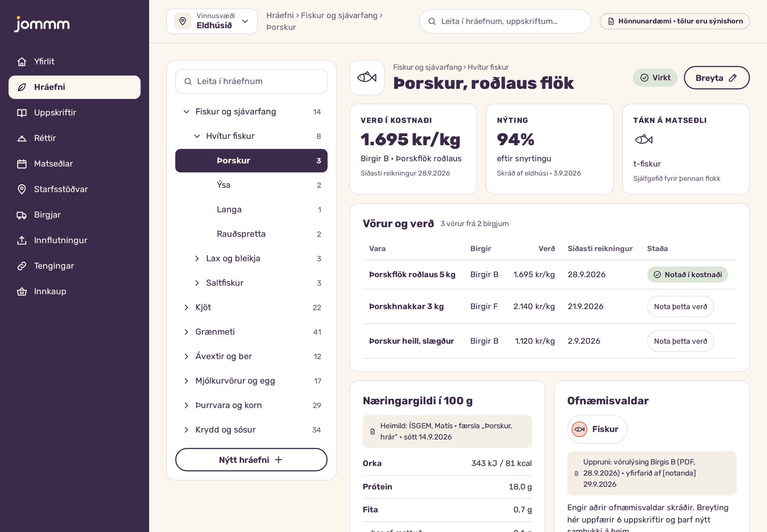This screenshot has height=532, width=767.
Task: Select Hráefni in the sidebar menu
Action: click(x=74, y=87)
